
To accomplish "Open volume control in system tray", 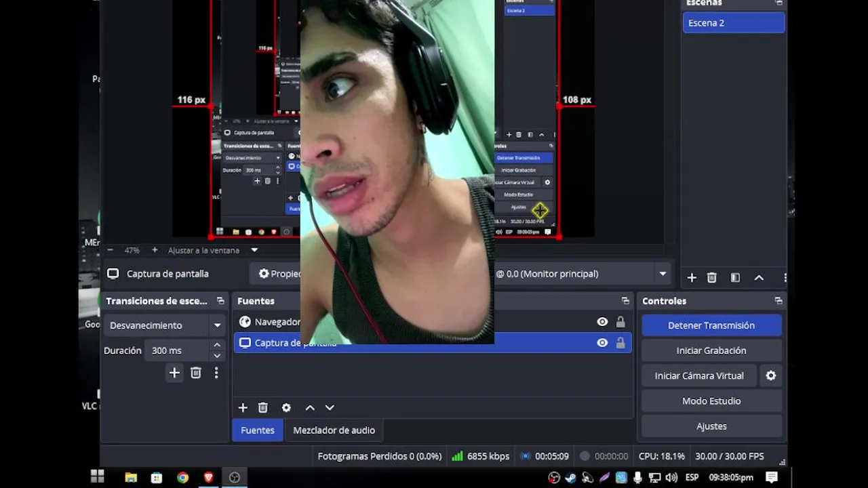I will (671, 478).
